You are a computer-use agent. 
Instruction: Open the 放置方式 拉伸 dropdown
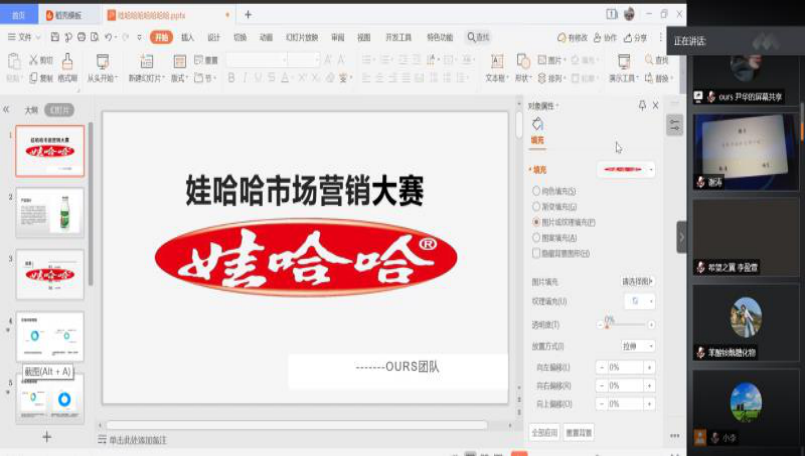coord(636,346)
